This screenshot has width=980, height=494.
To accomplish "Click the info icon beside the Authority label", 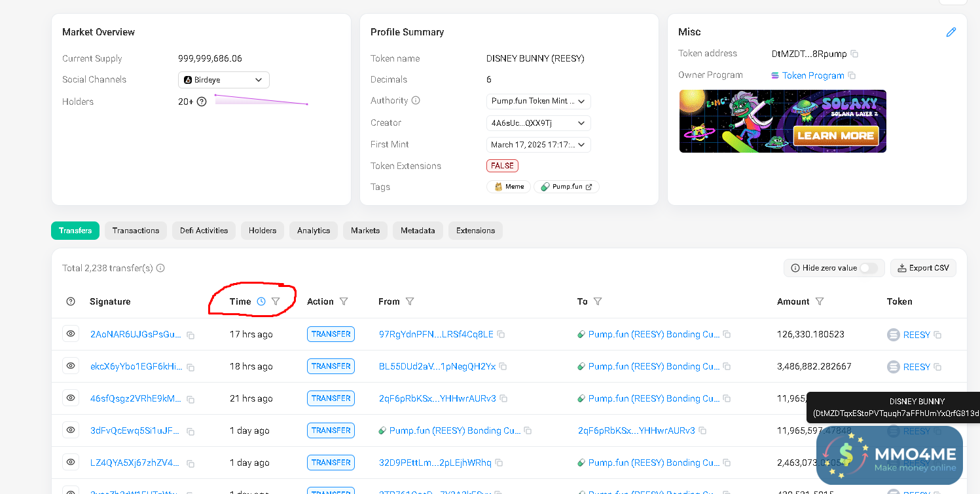I will [416, 100].
